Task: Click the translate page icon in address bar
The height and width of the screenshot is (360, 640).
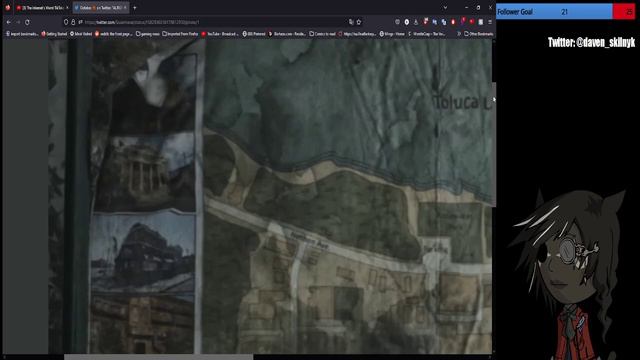Action: click(x=351, y=22)
